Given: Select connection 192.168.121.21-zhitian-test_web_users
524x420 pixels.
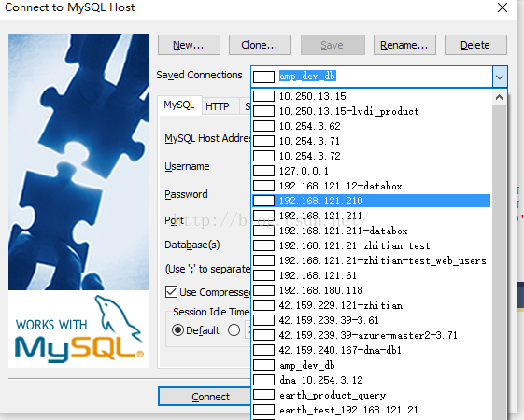Looking at the screenshot, I should (x=371, y=260).
